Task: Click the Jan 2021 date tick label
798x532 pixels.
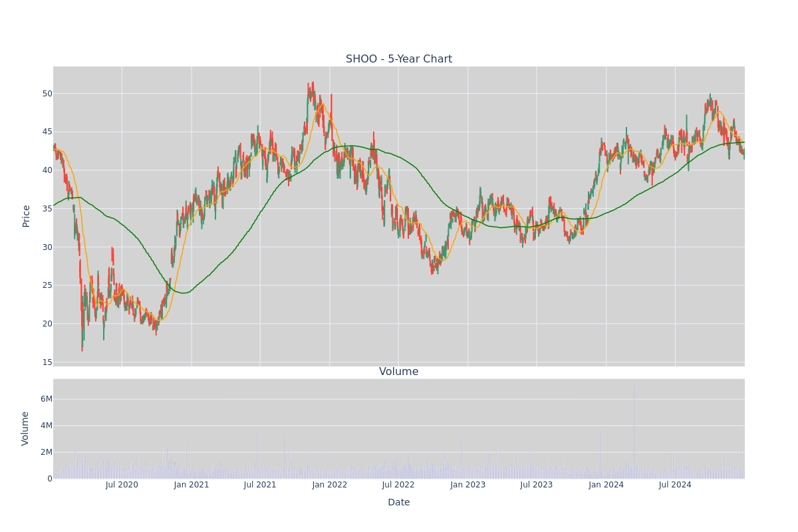Action: (192, 485)
